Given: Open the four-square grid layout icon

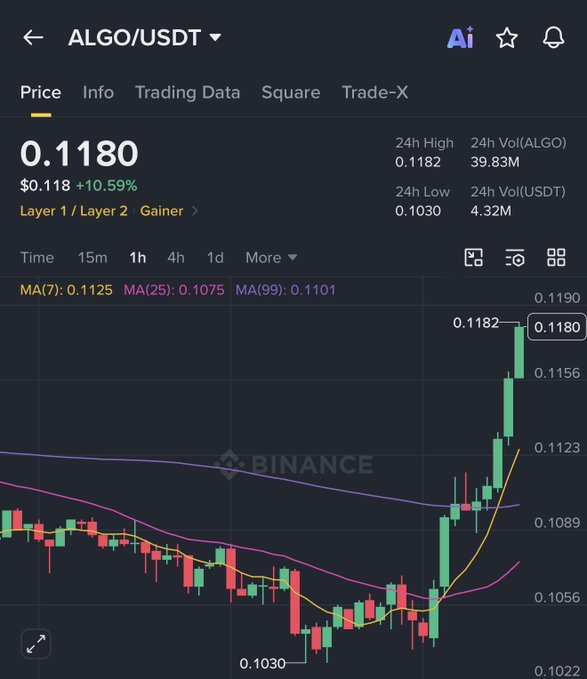Looking at the screenshot, I should (x=556, y=257).
